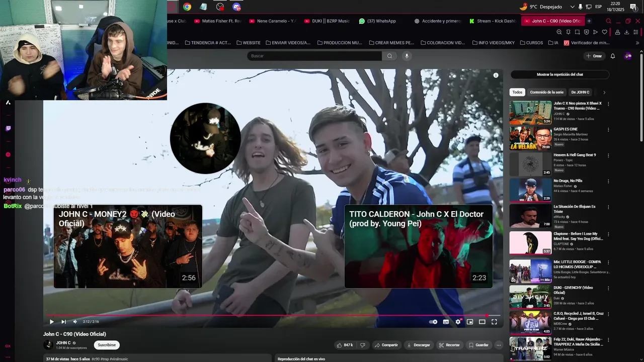Switch to the miniplayer

coord(470,322)
